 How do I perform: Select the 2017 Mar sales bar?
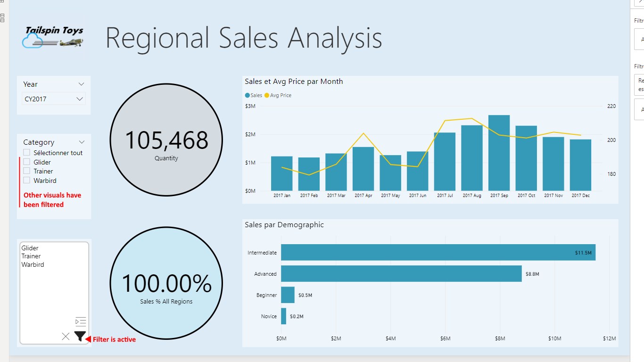(x=336, y=172)
